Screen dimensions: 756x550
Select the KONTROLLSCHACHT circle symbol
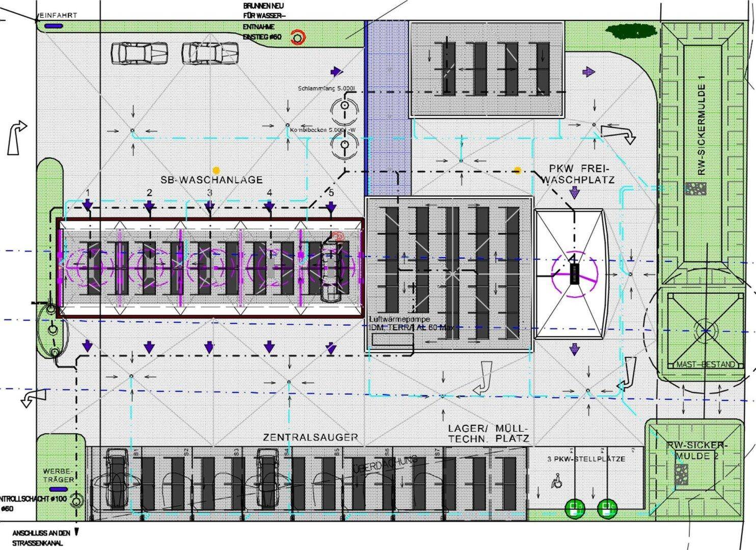76,502
